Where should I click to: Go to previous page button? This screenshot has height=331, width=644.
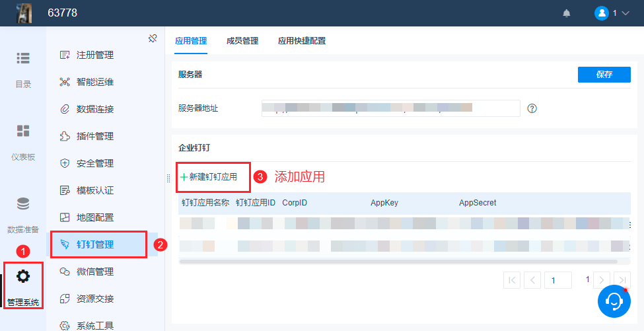(532, 280)
